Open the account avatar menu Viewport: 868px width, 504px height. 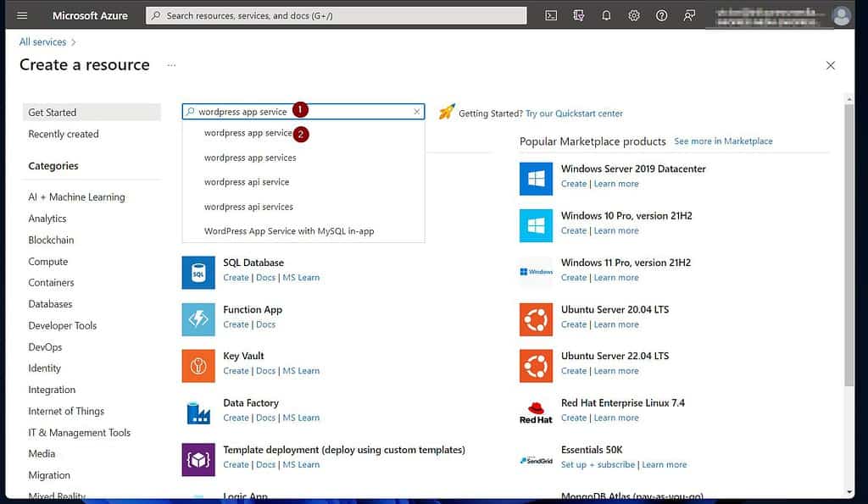842,15
